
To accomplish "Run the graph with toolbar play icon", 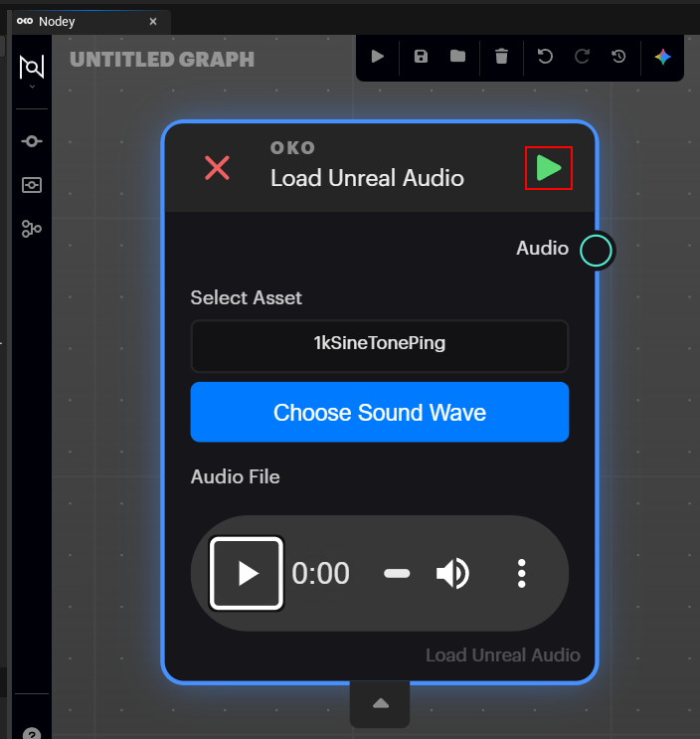I will (377, 57).
